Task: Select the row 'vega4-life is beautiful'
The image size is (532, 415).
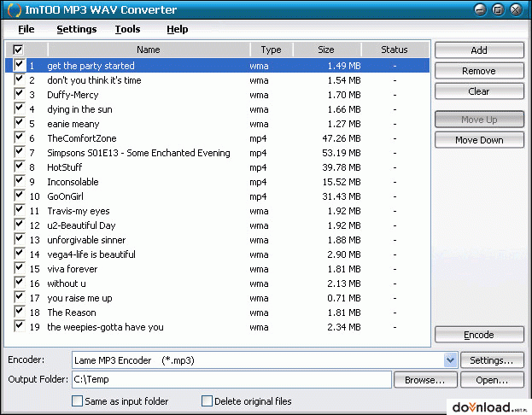Action: point(217,254)
